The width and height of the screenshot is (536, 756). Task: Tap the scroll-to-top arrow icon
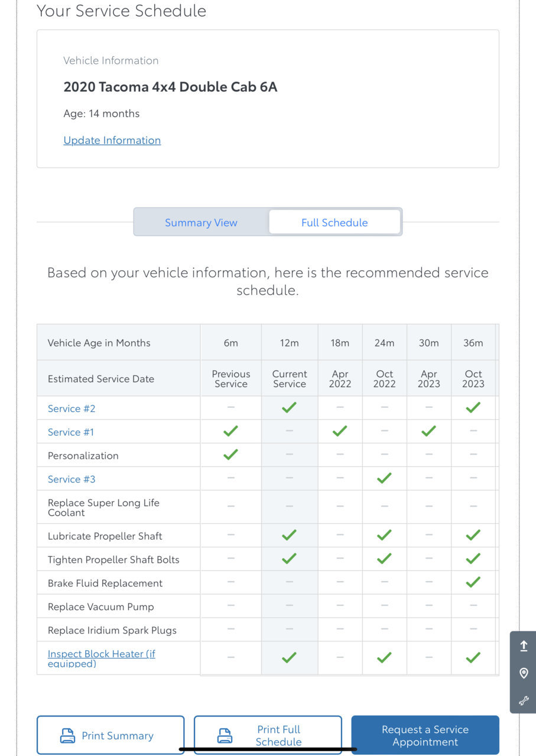(524, 647)
